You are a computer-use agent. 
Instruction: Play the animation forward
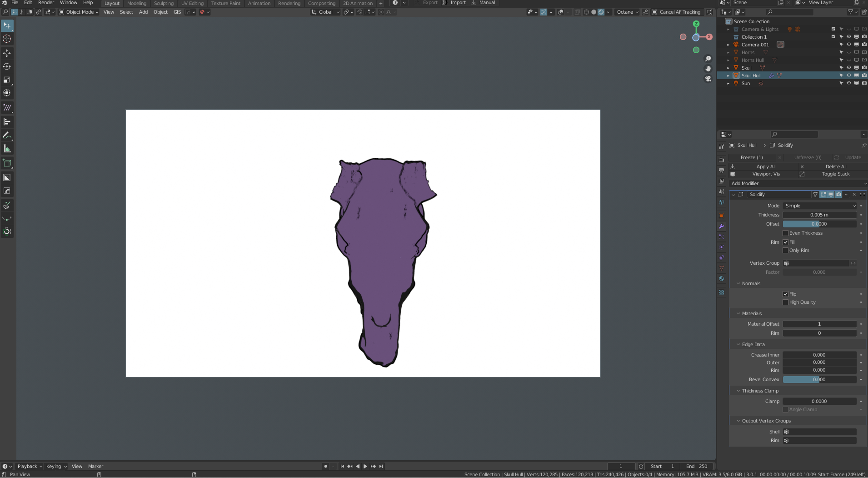[x=365, y=466]
